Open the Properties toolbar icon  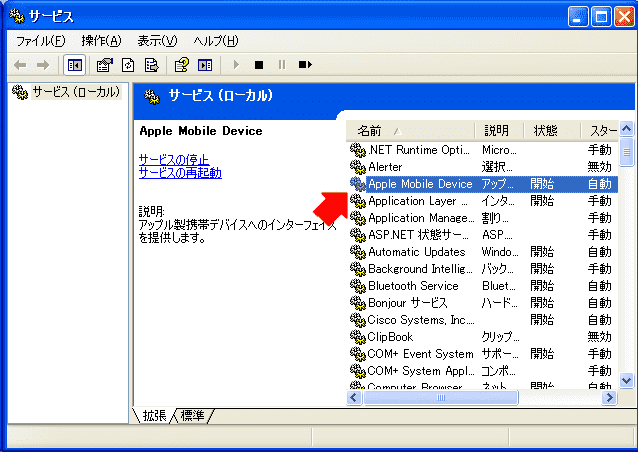point(105,65)
